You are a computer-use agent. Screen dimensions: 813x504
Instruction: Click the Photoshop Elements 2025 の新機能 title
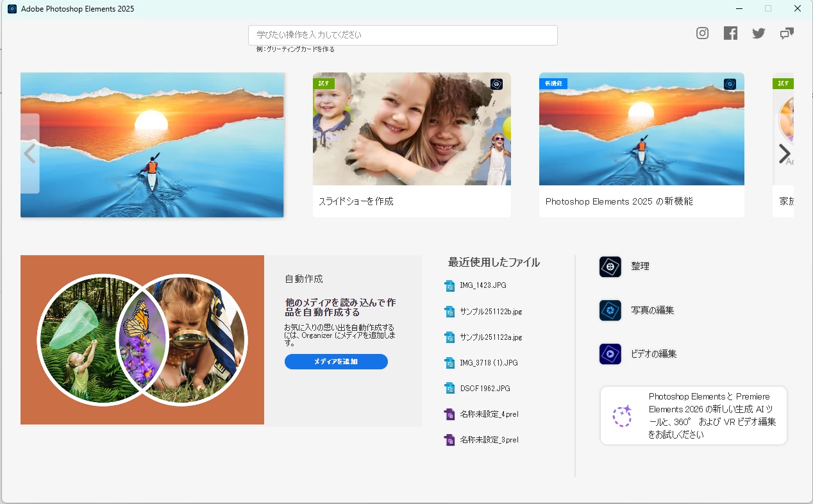[x=619, y=201]
